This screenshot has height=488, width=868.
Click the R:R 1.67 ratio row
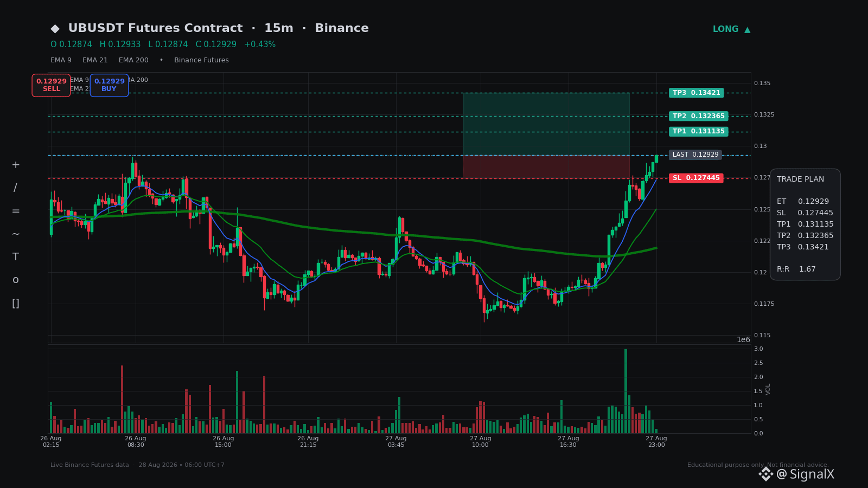[796, 269]
